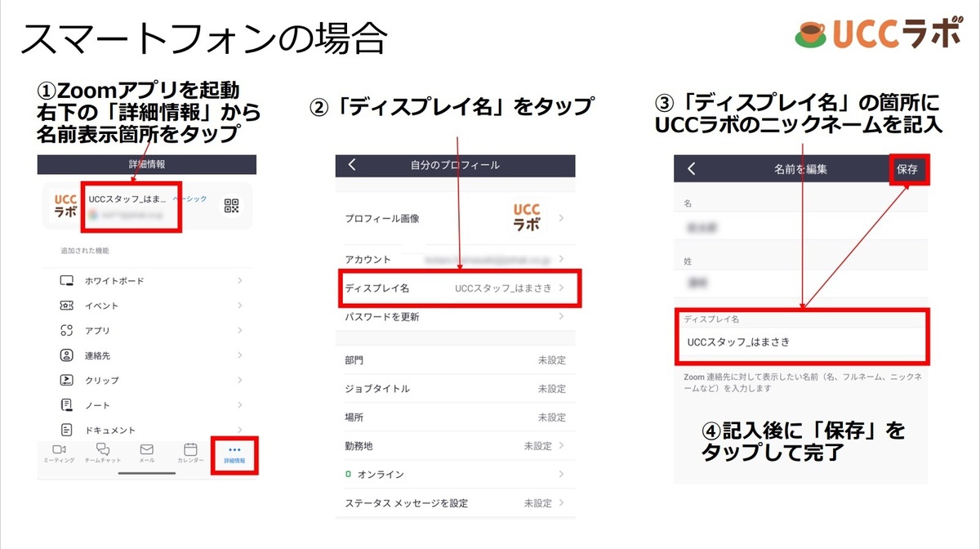Switch to the カレンダー tab
The width and height of the screenshot is (980, 549).
click(x=190, y=454)
